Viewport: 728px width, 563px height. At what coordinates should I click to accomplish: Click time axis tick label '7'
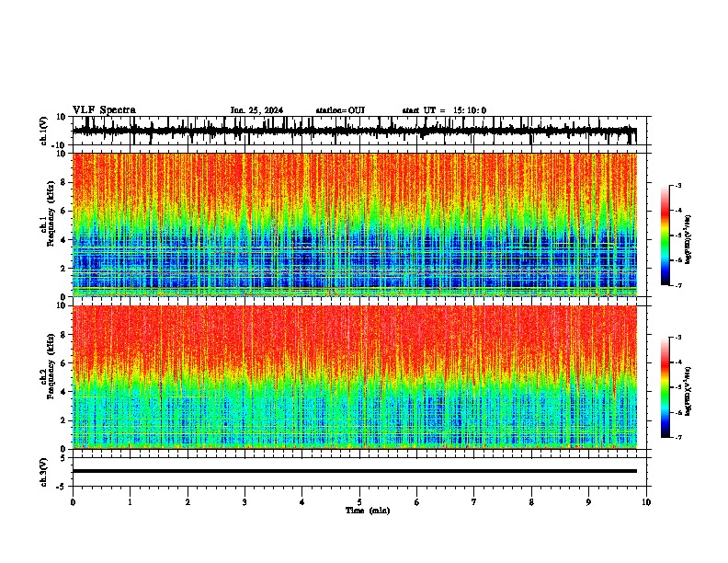pyautogui.click(x=474, y=502)
